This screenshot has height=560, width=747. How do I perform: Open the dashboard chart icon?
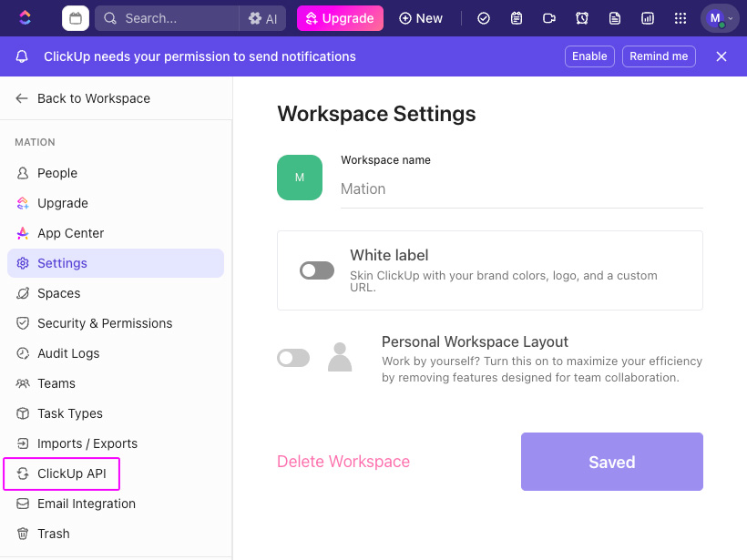click(x=648, y=18)
